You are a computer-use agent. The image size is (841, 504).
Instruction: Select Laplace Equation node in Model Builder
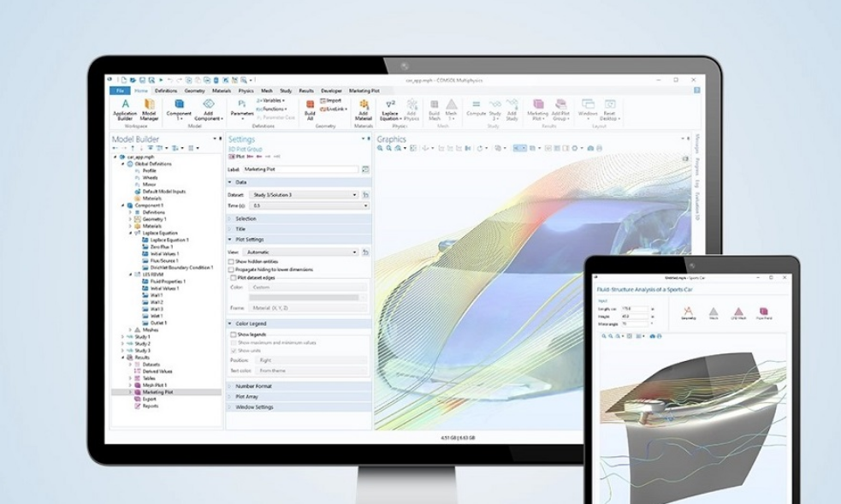[159, 234]
